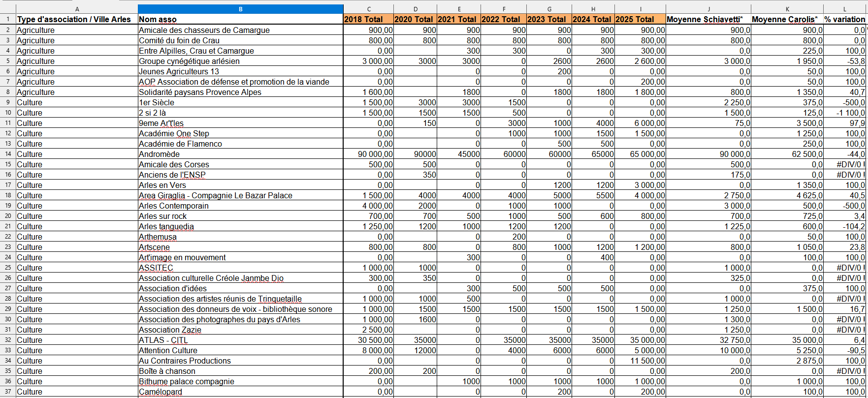Select the 'Nom asso' header cell

point(240,19)
